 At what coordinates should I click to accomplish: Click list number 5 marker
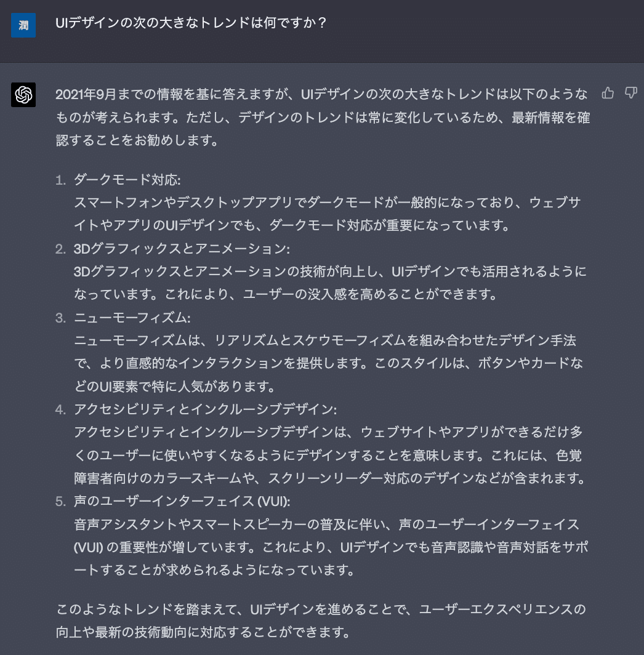click(60, 501)
